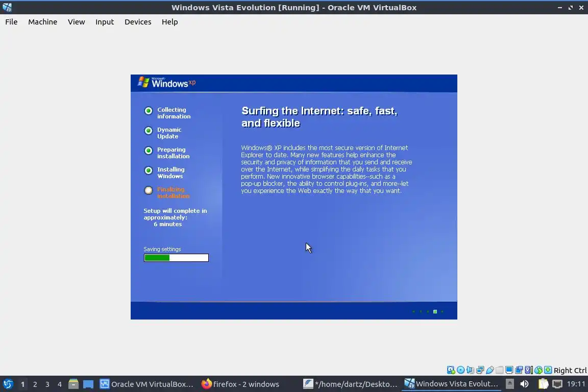588x392 pixels.
Task: Open the Machine menu
Action: 42,22
